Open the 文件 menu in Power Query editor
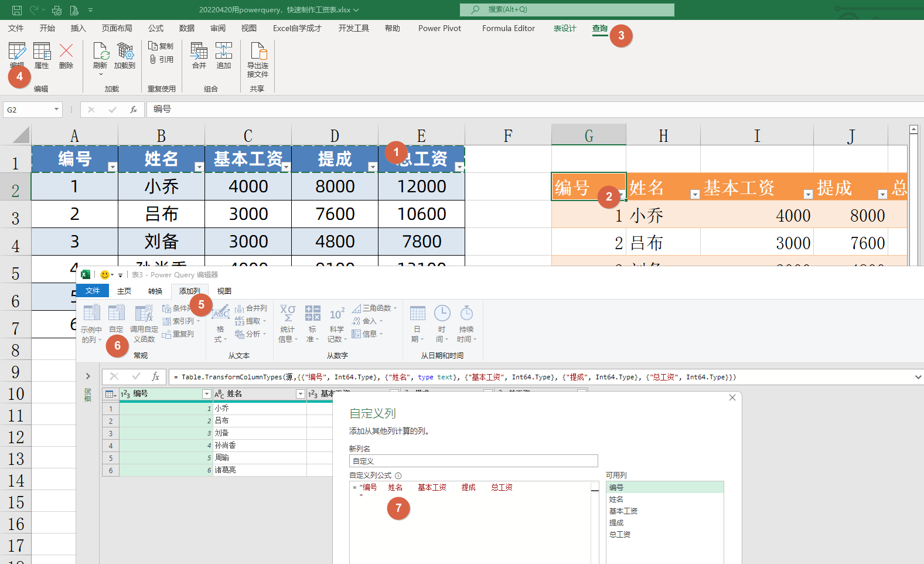This screenshot has height=564, width=924. coord(93,291)
